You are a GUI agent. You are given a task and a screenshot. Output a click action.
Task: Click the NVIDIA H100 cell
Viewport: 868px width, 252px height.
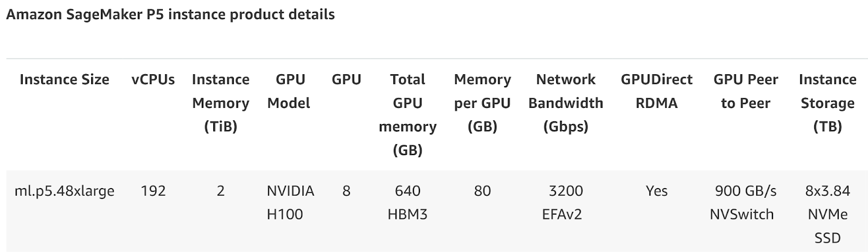pos(290,203)
